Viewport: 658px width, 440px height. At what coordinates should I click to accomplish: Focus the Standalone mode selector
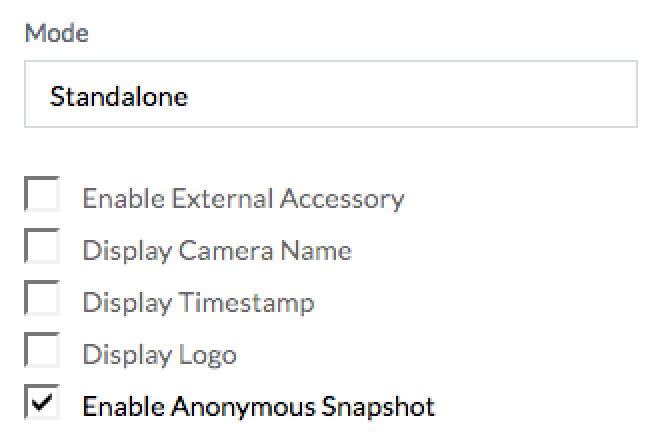(330, 96)
